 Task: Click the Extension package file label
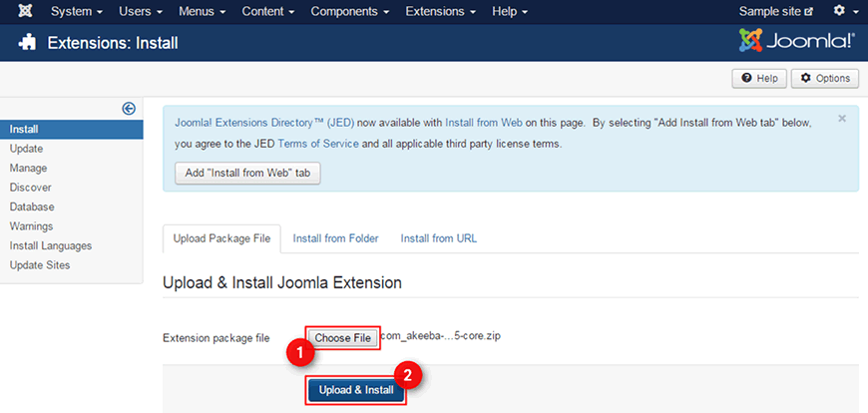click(217, 338)
